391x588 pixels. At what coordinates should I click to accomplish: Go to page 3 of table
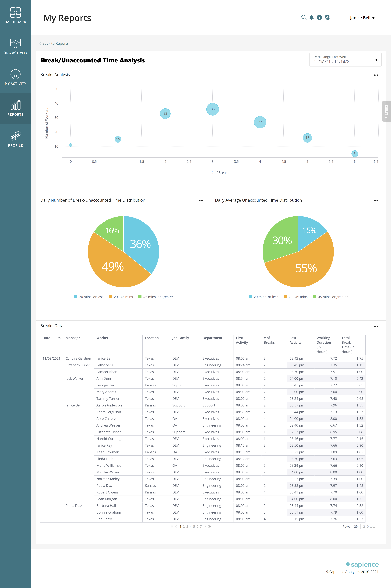point(187,526)
